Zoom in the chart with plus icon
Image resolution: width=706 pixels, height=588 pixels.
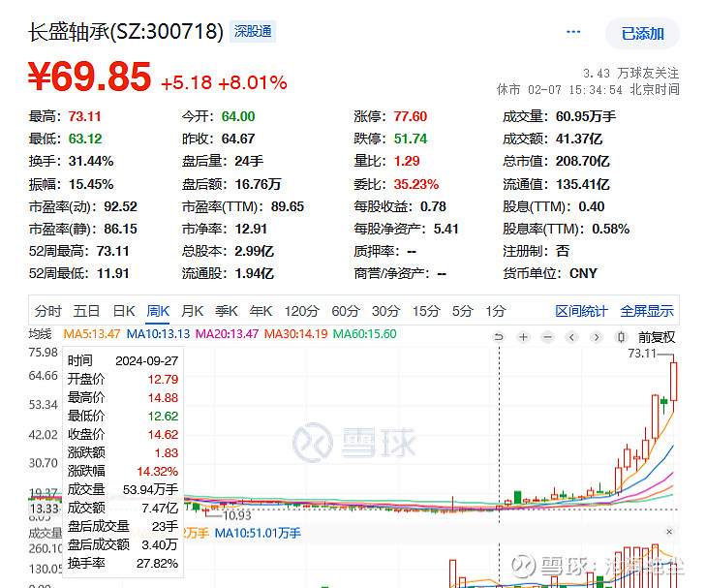pos(523,337)
